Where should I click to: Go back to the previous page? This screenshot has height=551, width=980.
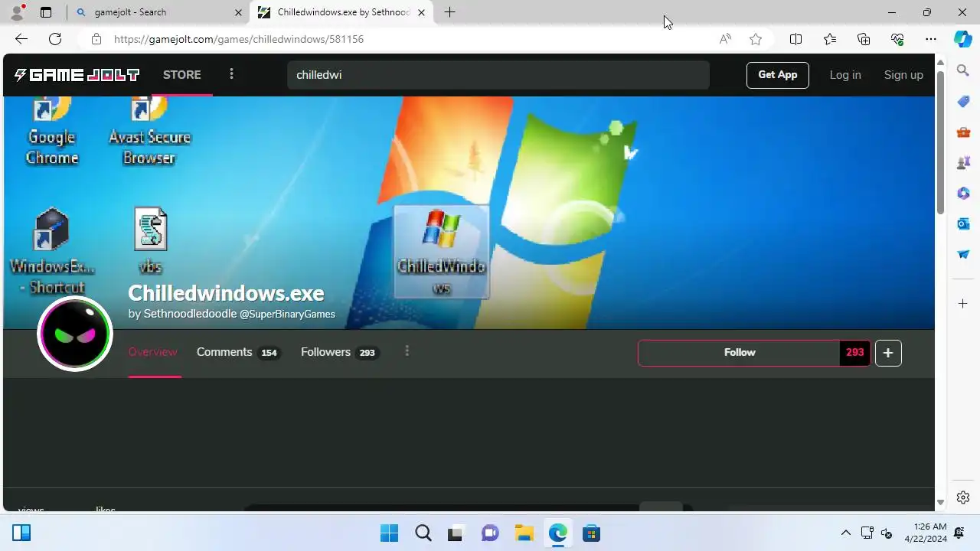[x=21, y=39]
